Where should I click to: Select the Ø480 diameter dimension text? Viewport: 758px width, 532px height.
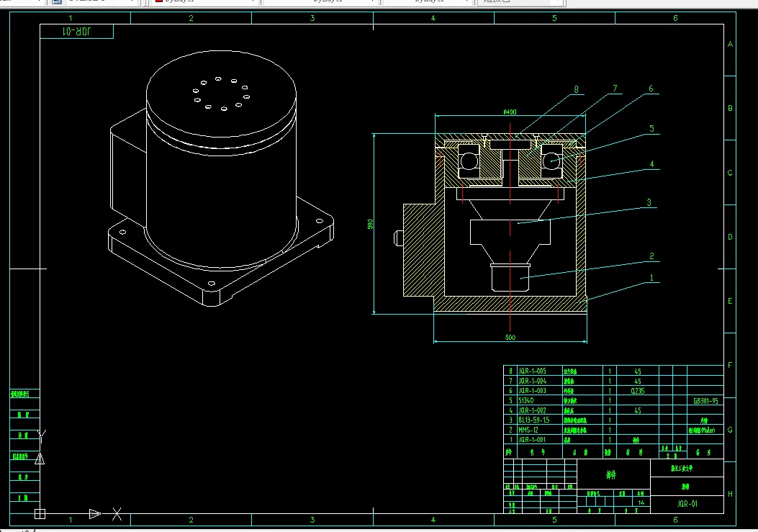tap(510, 112)
